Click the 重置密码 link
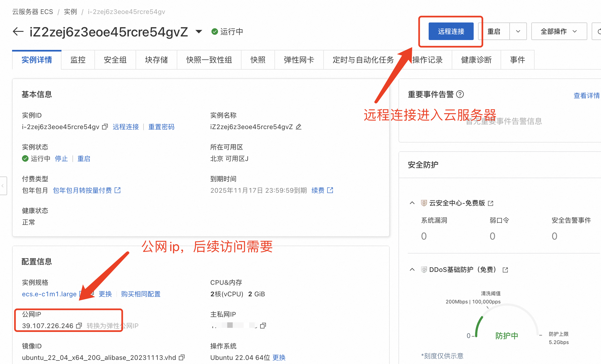The height and width of the screenshot is (364, 601). click(x=161, y=127)
